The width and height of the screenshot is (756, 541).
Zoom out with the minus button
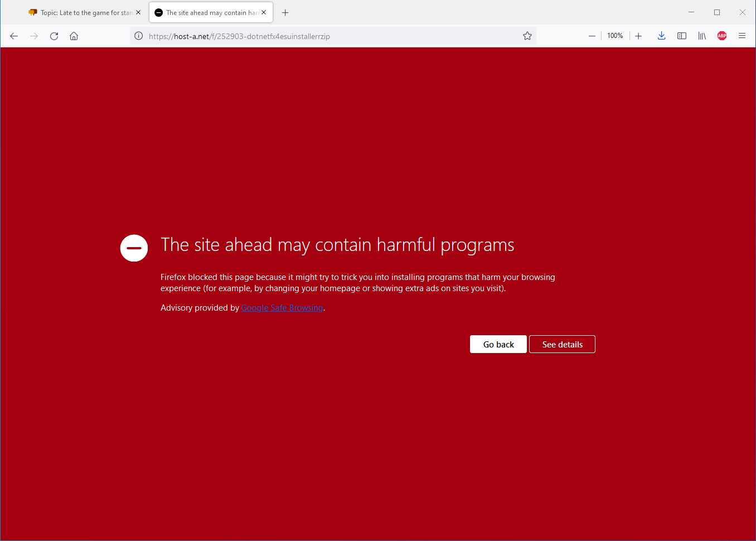pyautogui.click(x=592, y=36)
